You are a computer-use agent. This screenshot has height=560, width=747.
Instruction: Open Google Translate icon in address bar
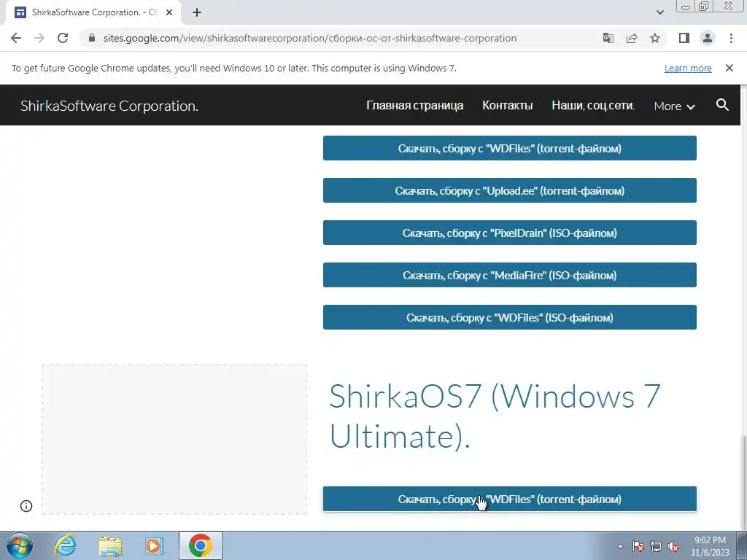[x=608, y=38]
